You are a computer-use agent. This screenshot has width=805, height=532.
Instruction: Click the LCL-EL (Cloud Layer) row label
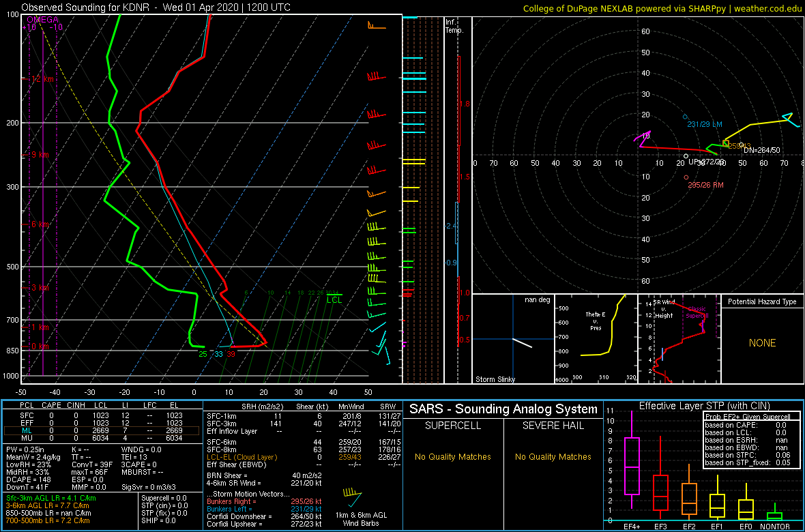(241, 457)
